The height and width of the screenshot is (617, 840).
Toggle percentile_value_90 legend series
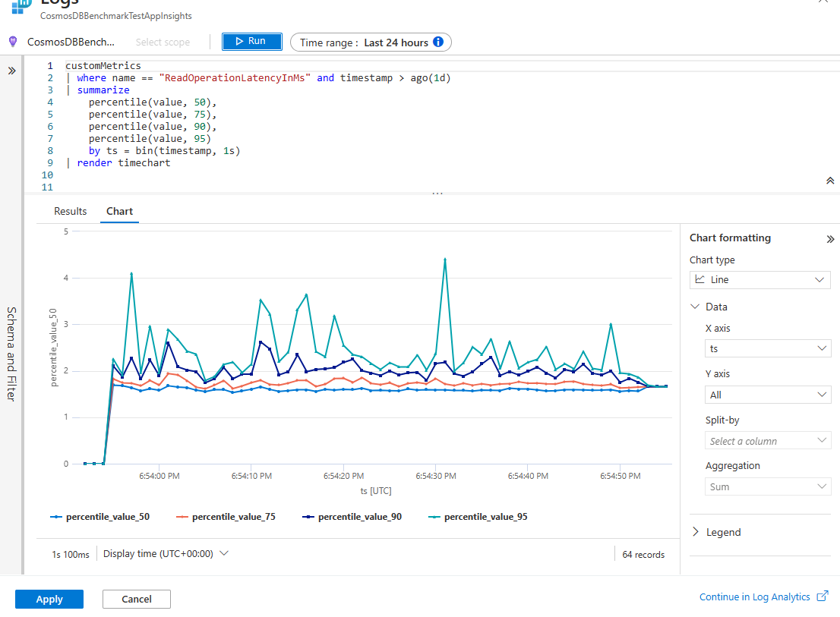tap(352, 517)
